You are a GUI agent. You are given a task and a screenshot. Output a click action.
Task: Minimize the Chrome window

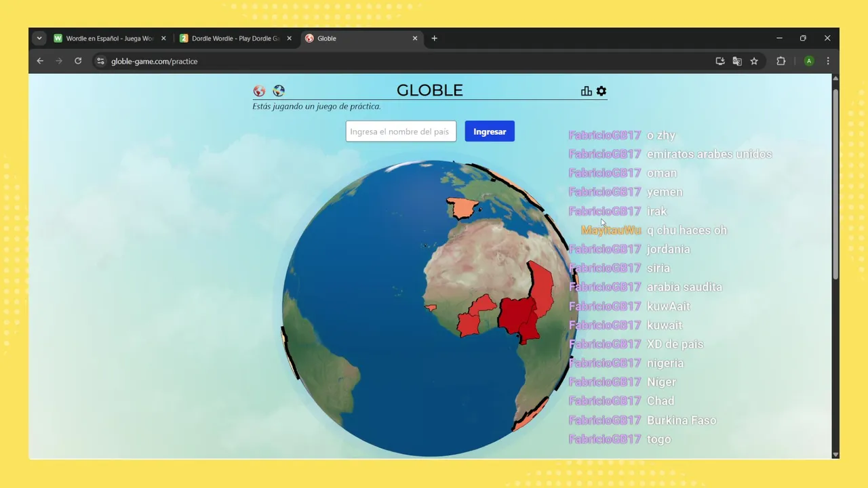(x=779, y=39)
